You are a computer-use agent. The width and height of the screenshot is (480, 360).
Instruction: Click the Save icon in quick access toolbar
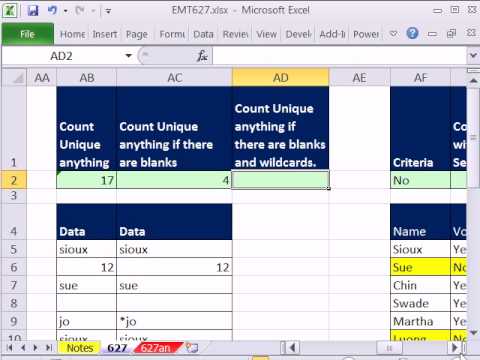pos(33,11)
